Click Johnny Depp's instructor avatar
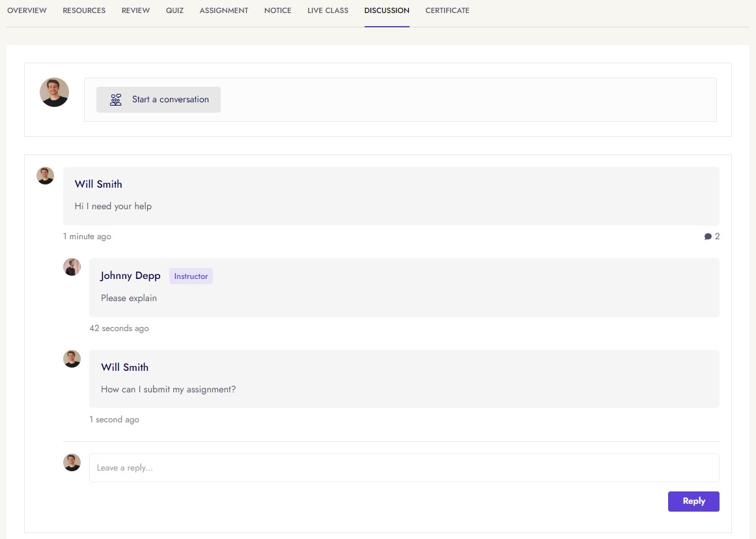 click(72, 267)
